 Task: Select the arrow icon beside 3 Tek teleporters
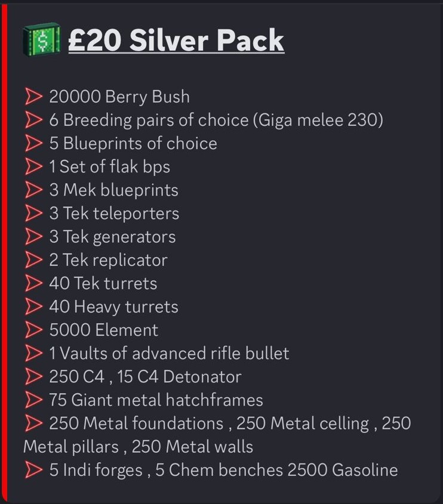tap(33, 213)
